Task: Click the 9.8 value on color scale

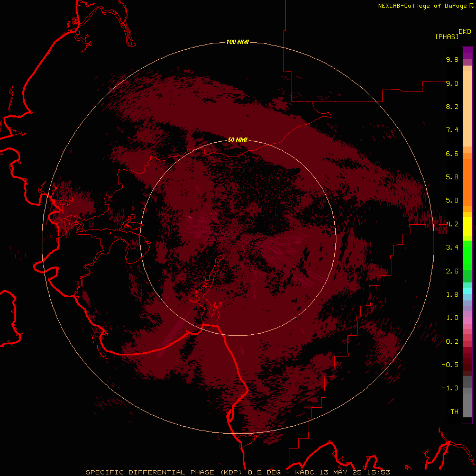Action: point(452,59)
